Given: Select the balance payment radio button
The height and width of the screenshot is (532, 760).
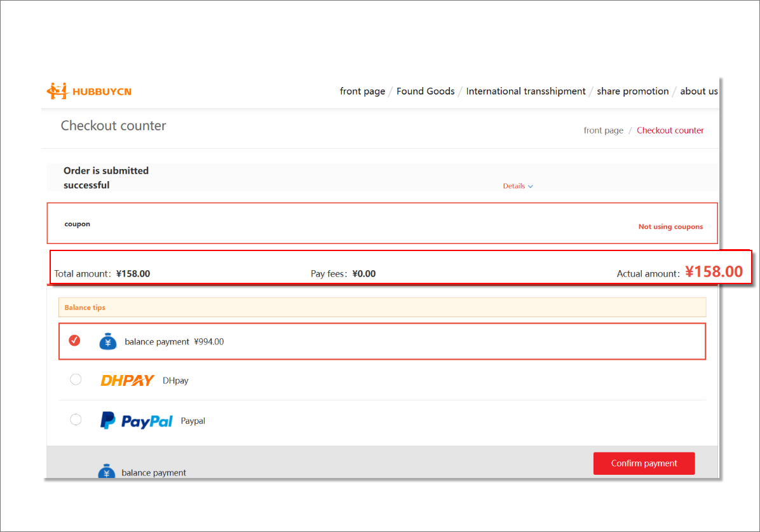Looking at the screenshot, I should 75,341.
